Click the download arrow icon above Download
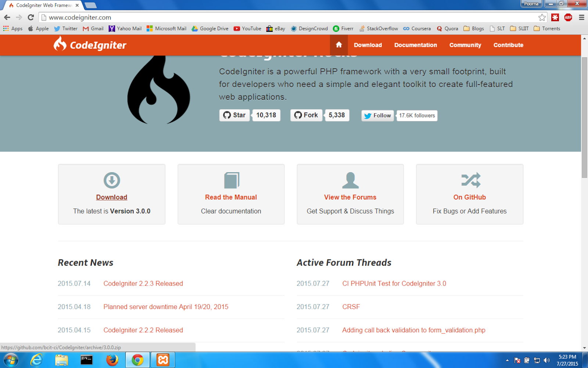 (111, 180)
